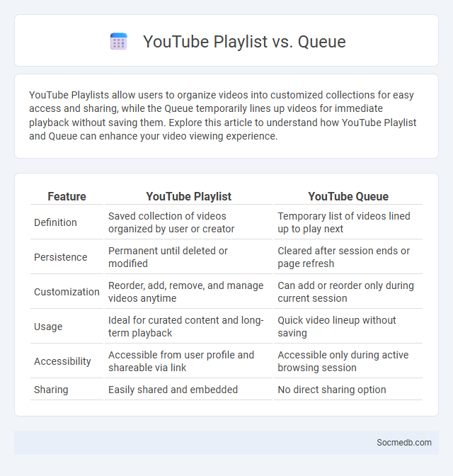Select the 'YouTube Playlist' column header
The height and width of the screenshot is (476, 453).
pos(188,196)
